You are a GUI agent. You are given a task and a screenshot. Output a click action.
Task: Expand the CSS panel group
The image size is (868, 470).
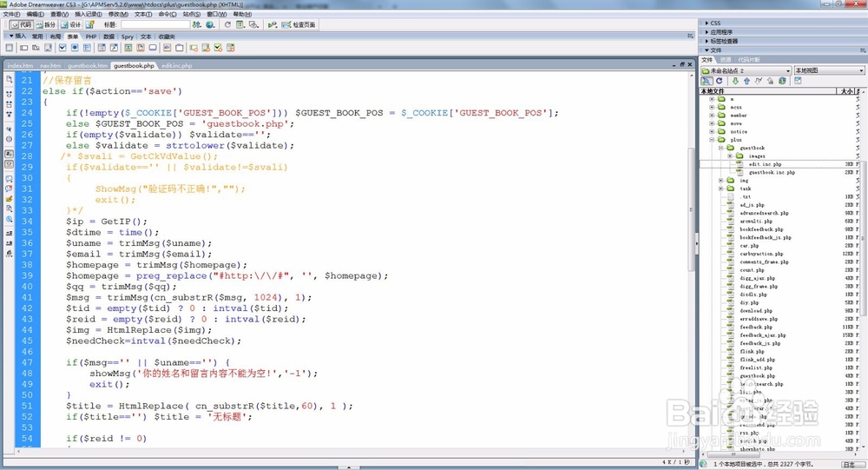(x=707, y=23)
